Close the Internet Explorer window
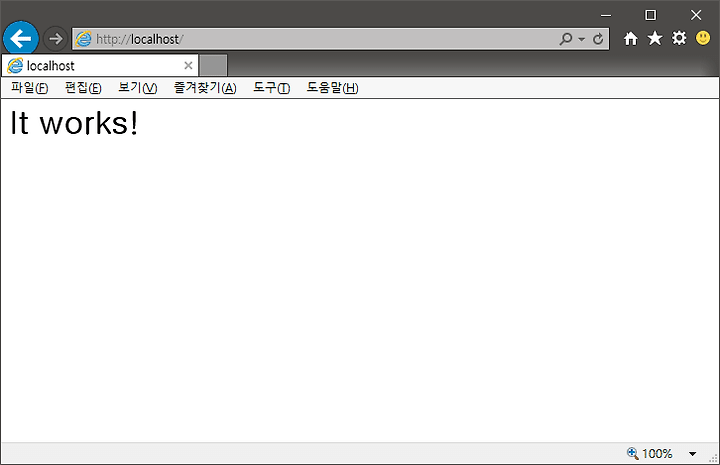Viewport: 720px width, 465px height. (x=696, y=15)
